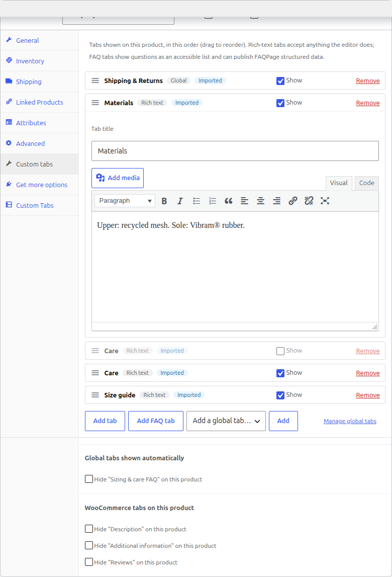The width and height of the screenshot is (392, 577).
Task: Click the Add tab button
Action: click(105, 421)
